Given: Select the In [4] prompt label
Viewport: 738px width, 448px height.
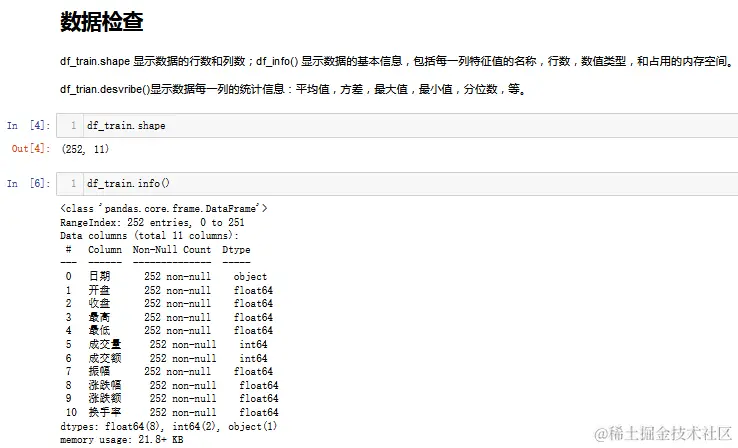Looking at the screenshot, I should (28, 126).
